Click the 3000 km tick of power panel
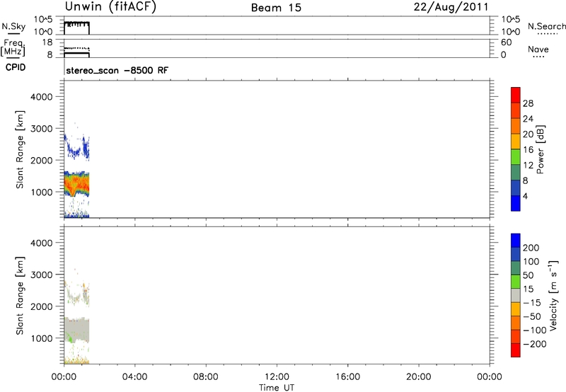The height and width of the screenshot is (392, 566). 41,129
